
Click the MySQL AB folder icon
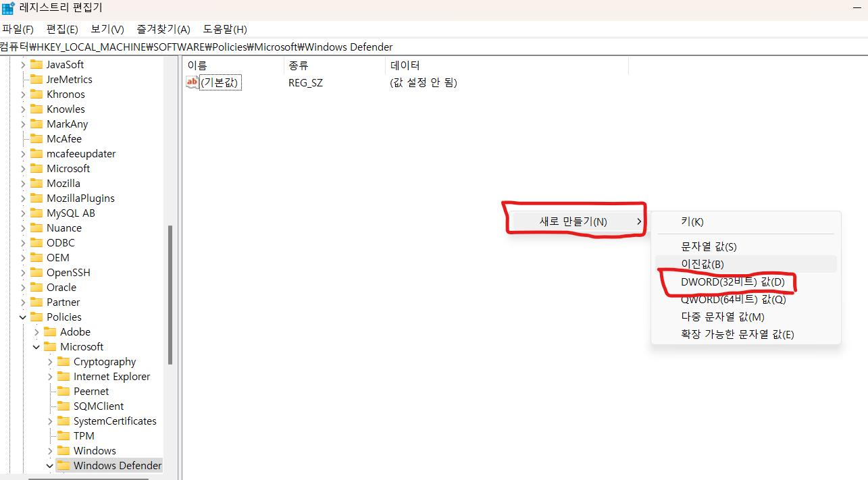coord(36,213)
